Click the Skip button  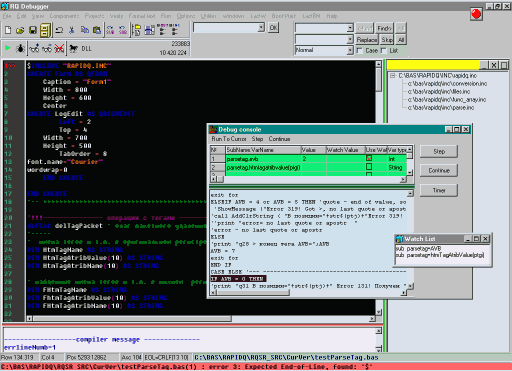click(387, 40)
